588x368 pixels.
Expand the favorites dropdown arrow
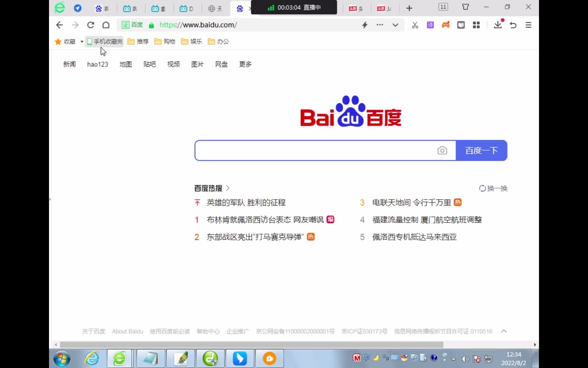(x=82, y=42)
